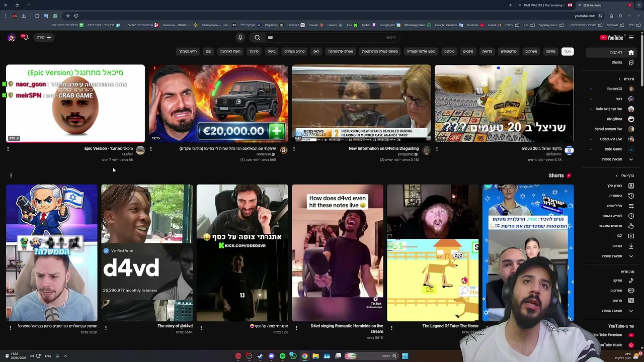The height and width of the screenshot is (362, 644).
Task: Open notifications bell icon
Action: (24, 37)
